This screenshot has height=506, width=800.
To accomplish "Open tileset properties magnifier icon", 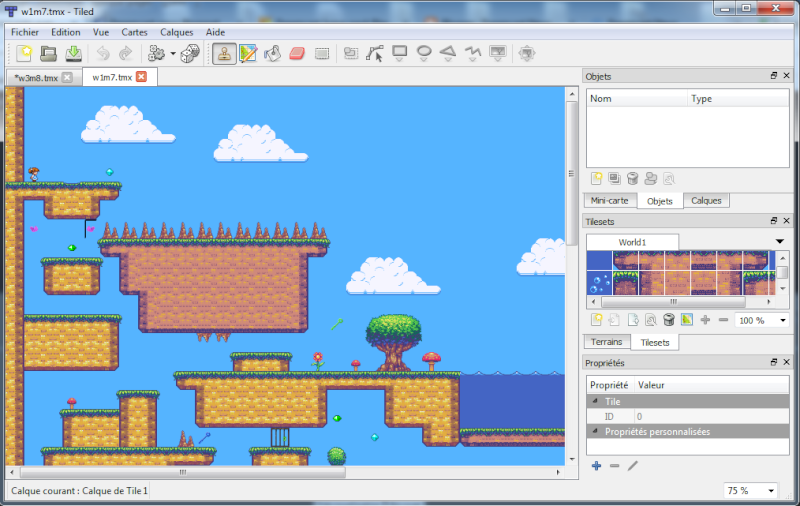I will (x=651, y=320).
